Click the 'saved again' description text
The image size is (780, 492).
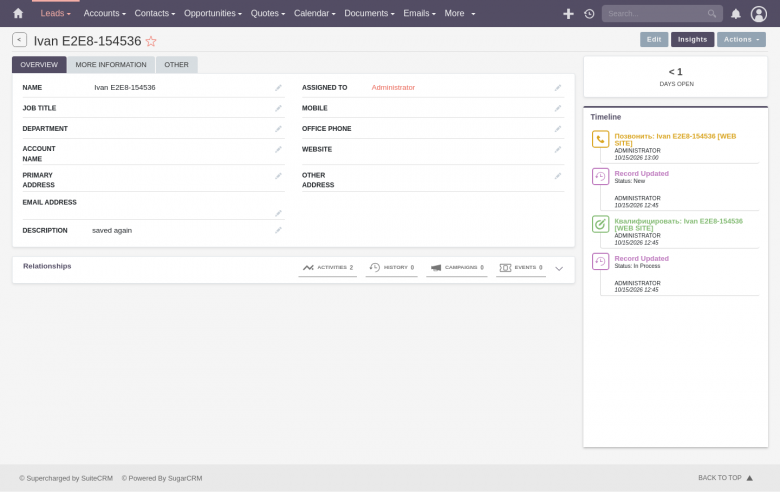point(112,230)
